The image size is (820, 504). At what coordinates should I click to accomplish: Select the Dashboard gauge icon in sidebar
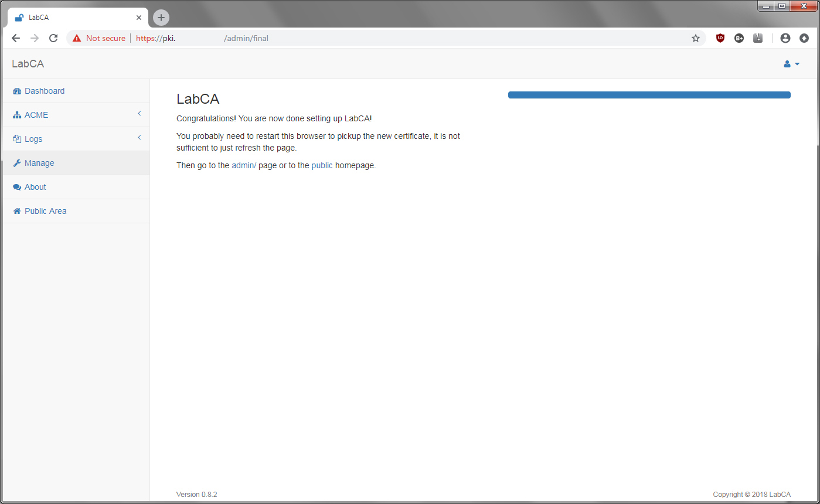click(x=16, y=91)
